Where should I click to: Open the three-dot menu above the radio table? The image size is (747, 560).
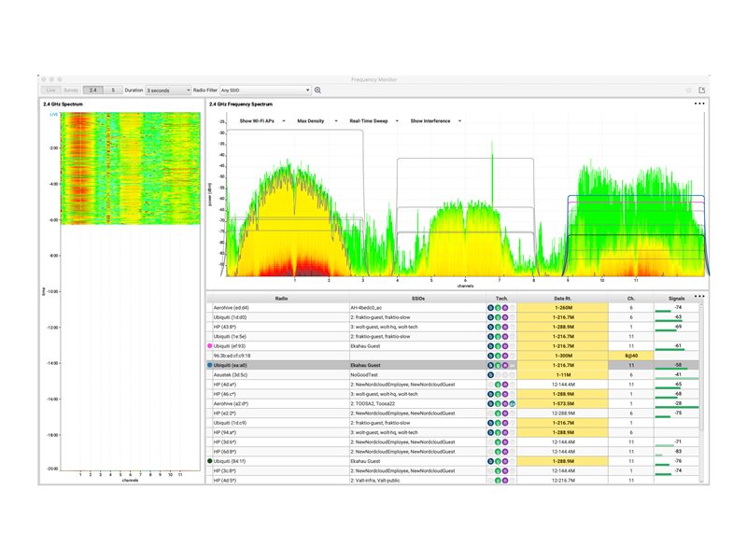699,296
